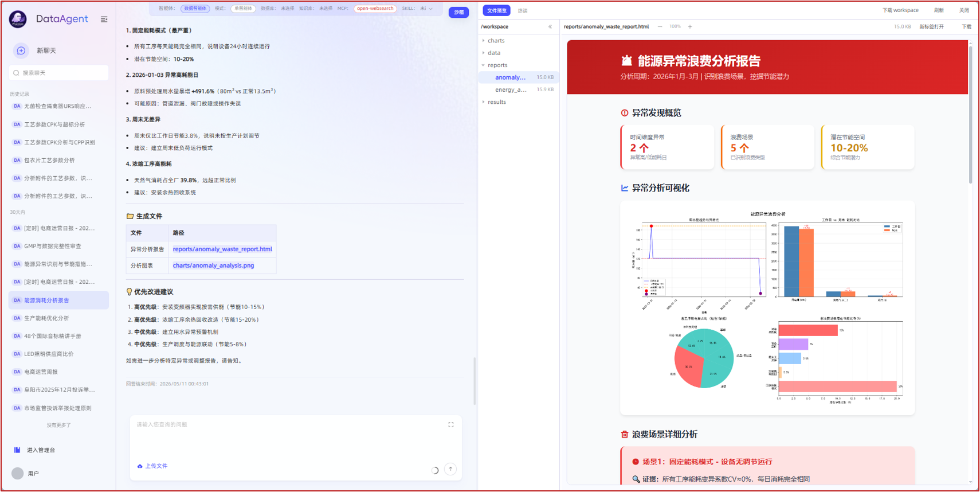Click 下载 workspace

900,10
